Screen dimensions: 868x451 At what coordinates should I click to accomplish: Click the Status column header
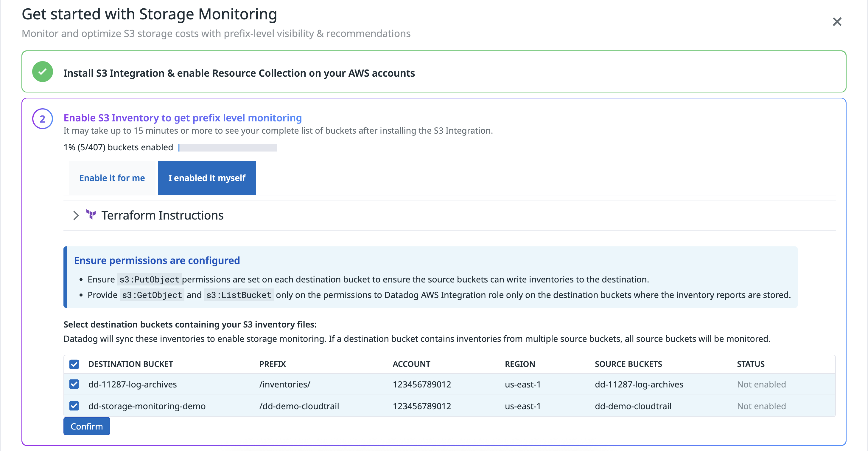click(750, 364)
